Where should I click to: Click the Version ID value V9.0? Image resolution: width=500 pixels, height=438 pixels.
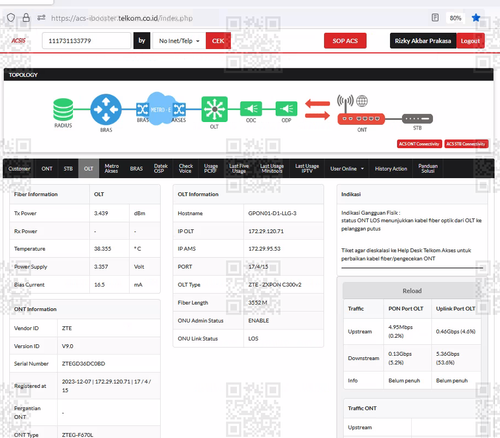(68, 346)
